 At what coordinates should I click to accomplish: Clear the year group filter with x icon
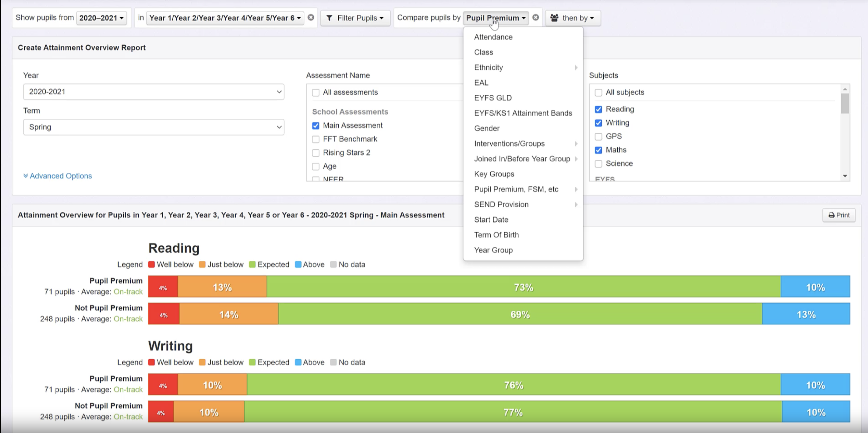pos(311,18)
